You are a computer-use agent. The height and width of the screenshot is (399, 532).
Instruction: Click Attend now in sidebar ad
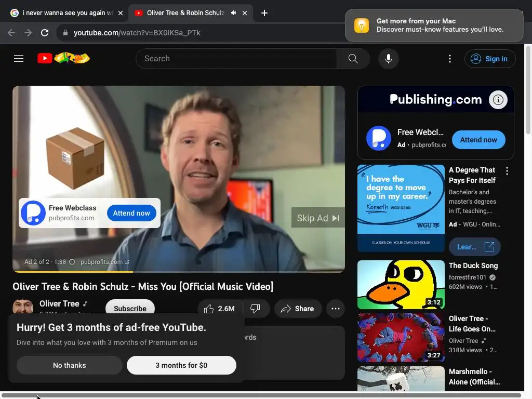478,140
